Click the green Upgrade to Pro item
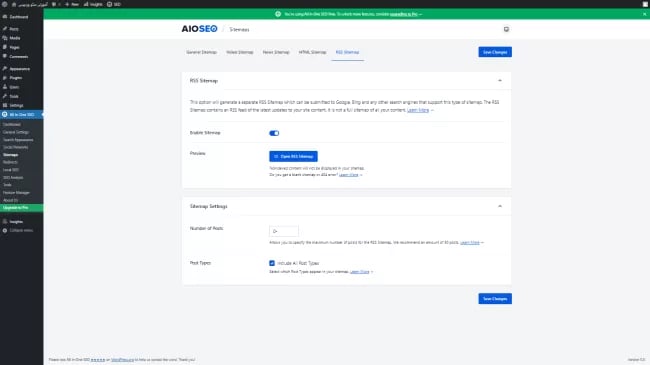This screenshot has width=650, height=365. click(x=22, y=207)
